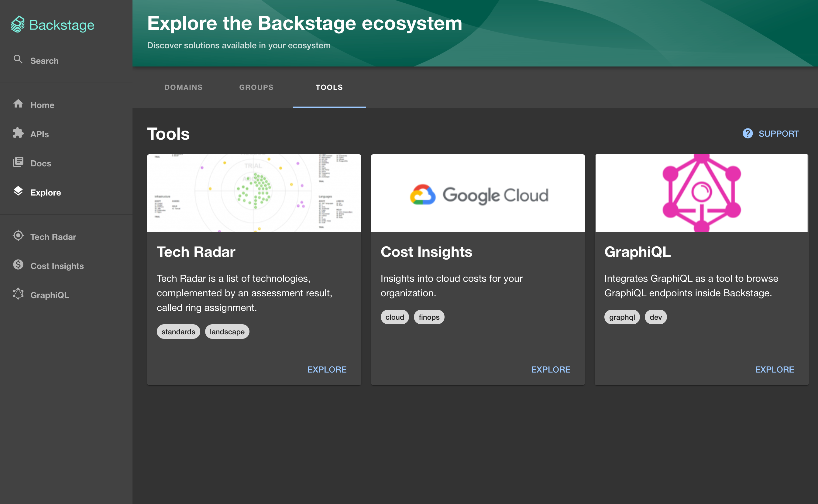
Task: Click the Search label in sidebar
Action: click(44, 61)
